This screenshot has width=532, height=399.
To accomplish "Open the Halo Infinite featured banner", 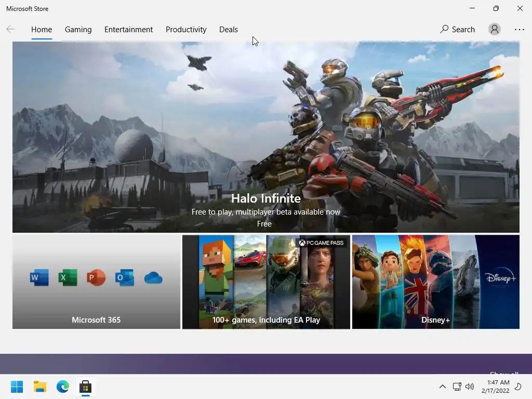I will (x=265, y=137).
